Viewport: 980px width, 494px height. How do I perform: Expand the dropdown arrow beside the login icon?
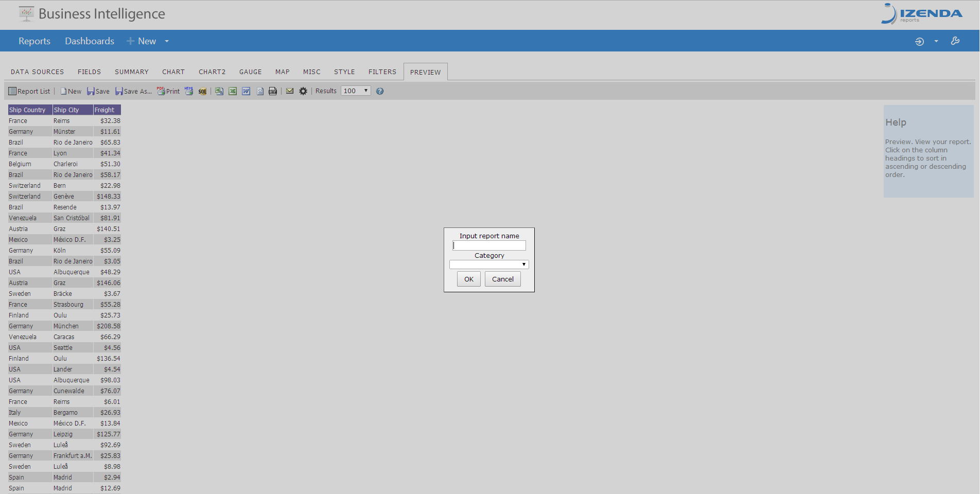tap(936, 41)
